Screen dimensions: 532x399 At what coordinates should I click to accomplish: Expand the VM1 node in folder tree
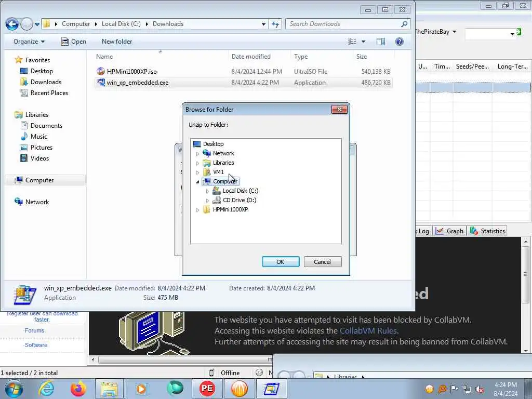coord(197,172)
